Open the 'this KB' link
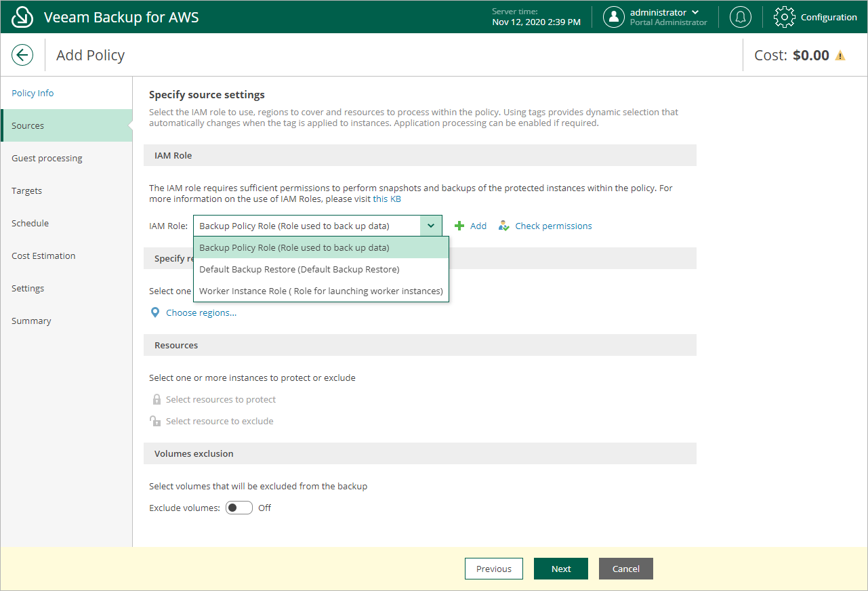 pyautogui.click(x=387, y=199)
